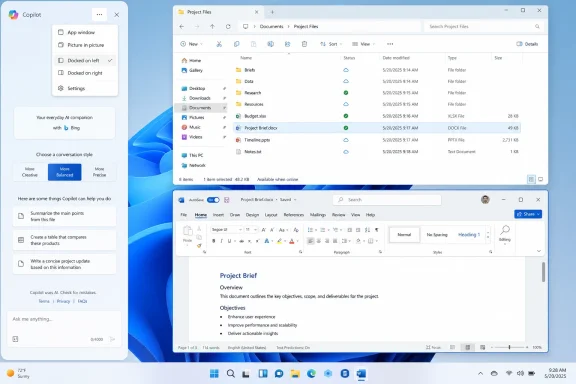Image resolution: width=576 pixels, height=384 pixels.
Task: Click the red font color button in Word
Action: 292,241
